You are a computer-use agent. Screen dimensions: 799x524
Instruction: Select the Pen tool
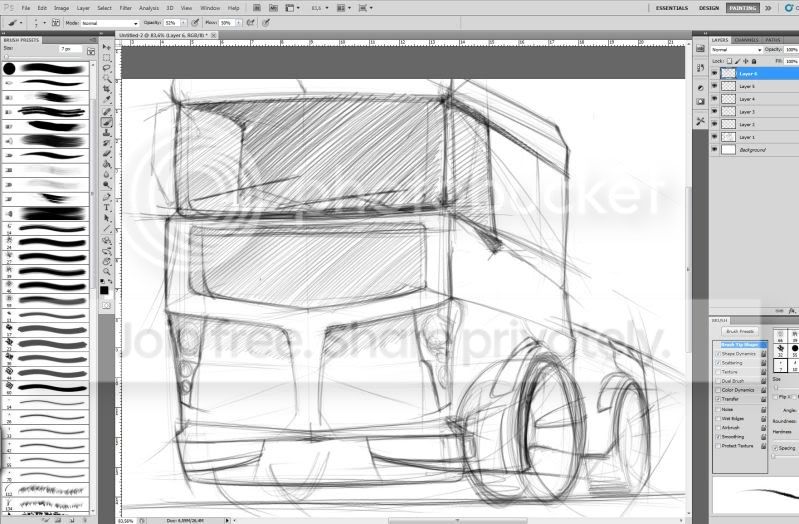tap(106, 197)
